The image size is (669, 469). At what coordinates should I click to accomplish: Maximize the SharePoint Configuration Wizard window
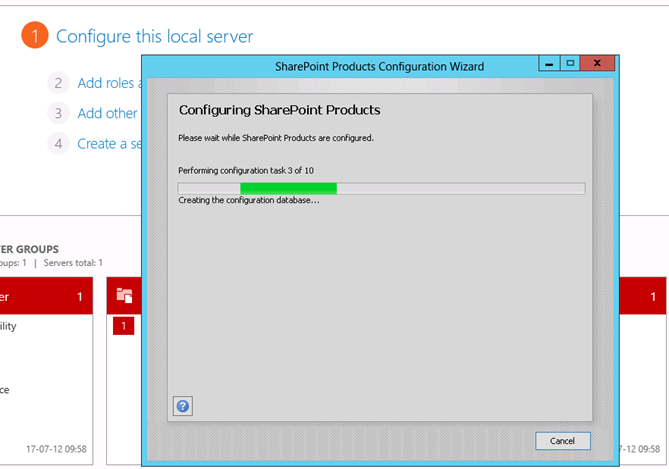[570, 64]
